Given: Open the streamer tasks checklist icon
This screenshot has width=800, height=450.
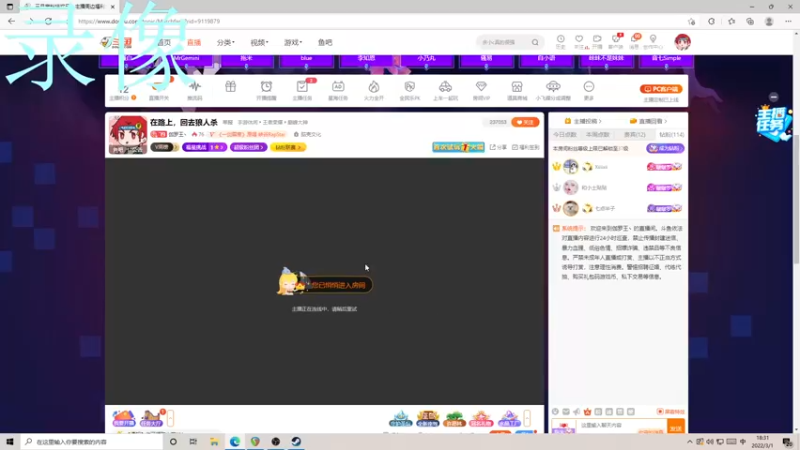Looking at the screenshot, I should click(302, 87).
